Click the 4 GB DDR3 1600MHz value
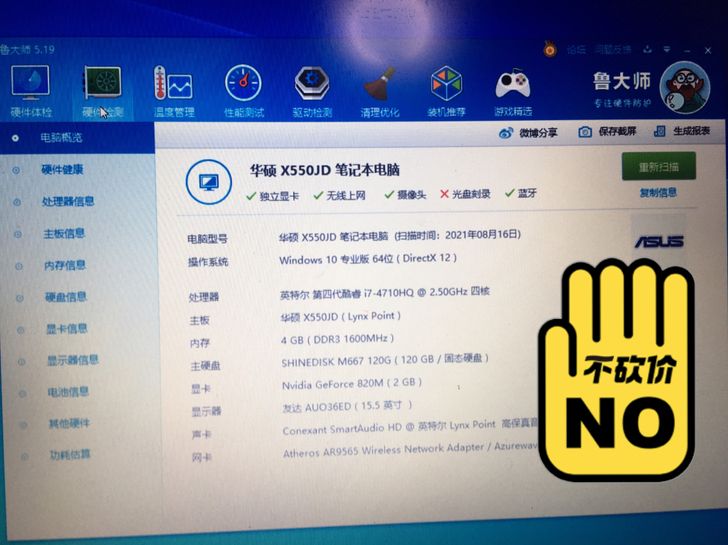728x545 pixels. tap(337, 339)
